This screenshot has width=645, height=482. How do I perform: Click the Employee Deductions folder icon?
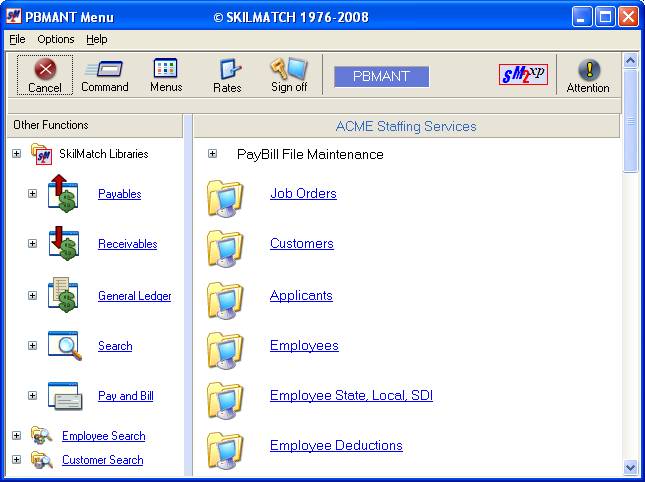pyautogui.click(x=225, y=451)
